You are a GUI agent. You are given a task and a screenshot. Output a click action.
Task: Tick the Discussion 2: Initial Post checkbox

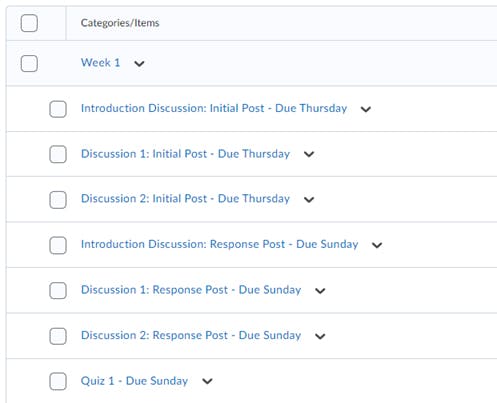pyautogui.click(x=58, y=200)
